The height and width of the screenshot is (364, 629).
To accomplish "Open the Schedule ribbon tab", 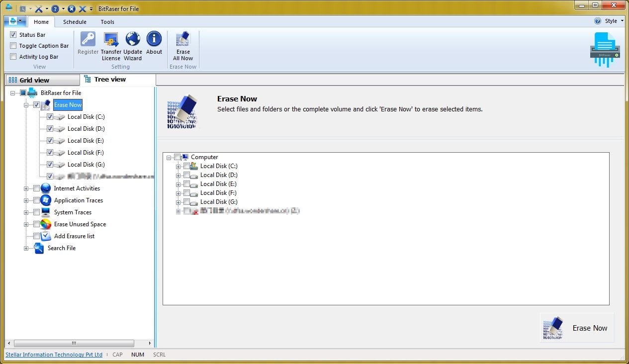I will (75, 22).
